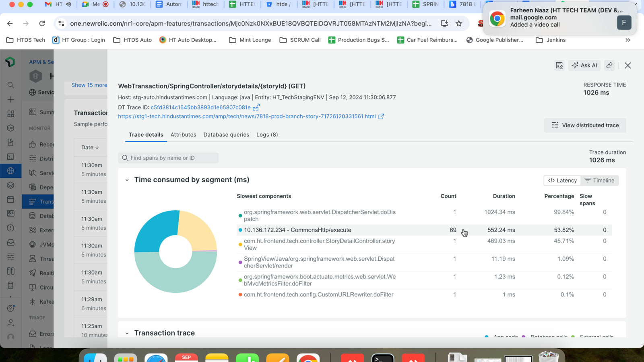Switch to Database queries tab
The image size is (644, 362).
(x=226, y=135)
